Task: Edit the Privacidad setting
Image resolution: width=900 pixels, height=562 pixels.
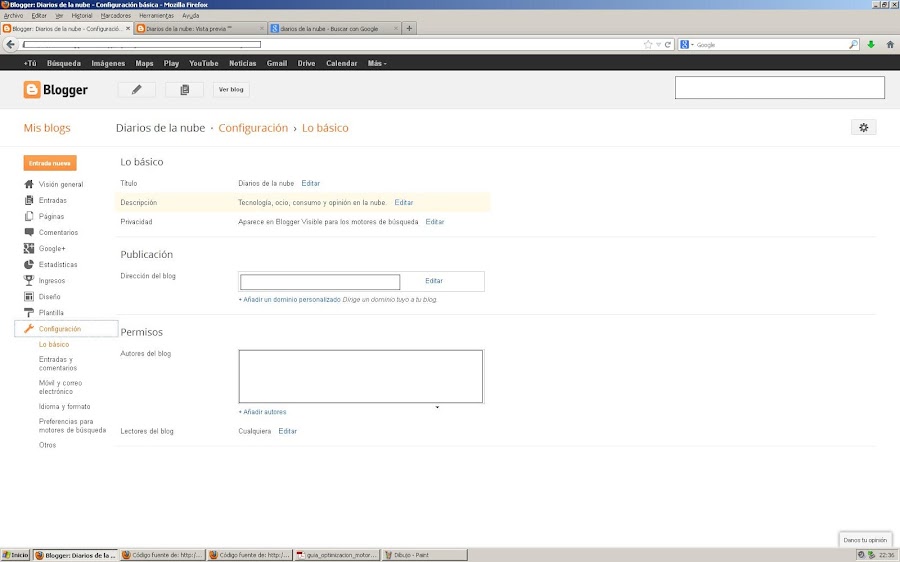Action: tap(435, 222)
